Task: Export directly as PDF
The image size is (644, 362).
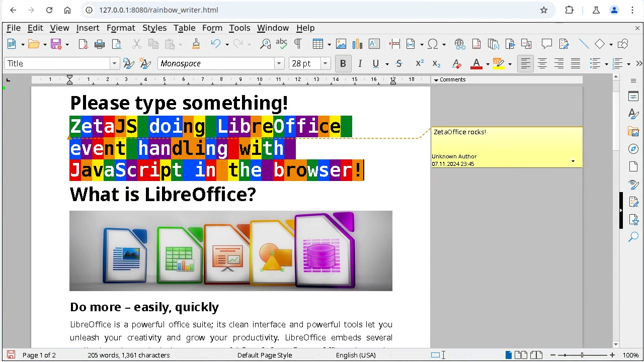Action: pos(83,44)
